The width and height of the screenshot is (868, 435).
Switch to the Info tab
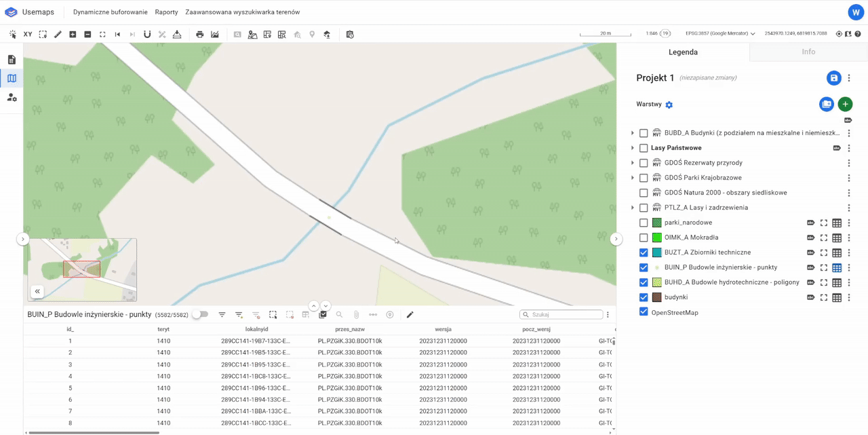coord(808,52)
